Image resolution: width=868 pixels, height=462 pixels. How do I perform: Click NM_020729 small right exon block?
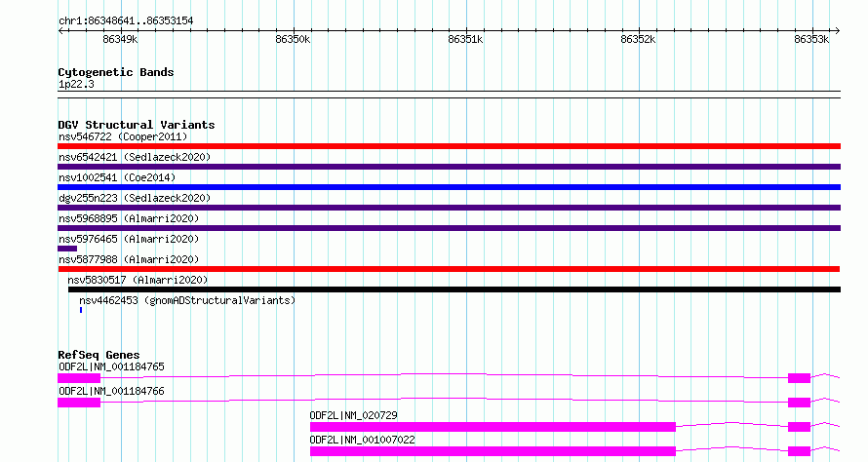pyautogui.click(x=799, y=427)
